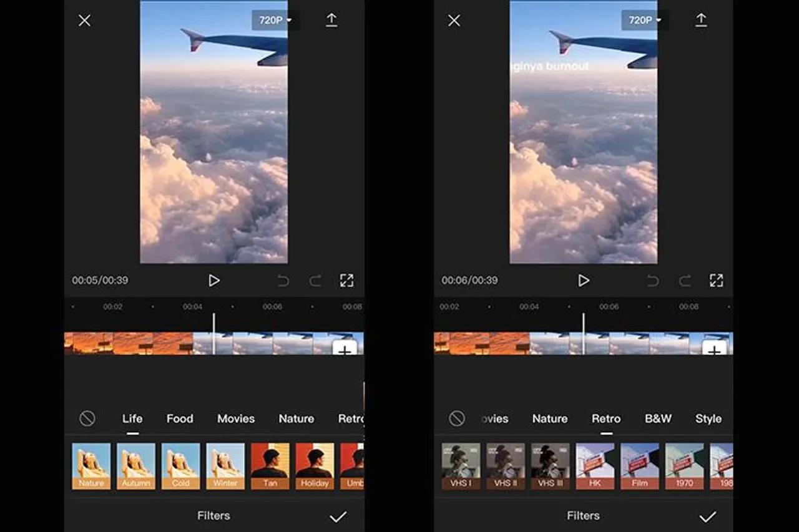This screenshot has width=799, height=532.
Task: Confirm filters with checkmark, right screen
Action: coord(707,516)
